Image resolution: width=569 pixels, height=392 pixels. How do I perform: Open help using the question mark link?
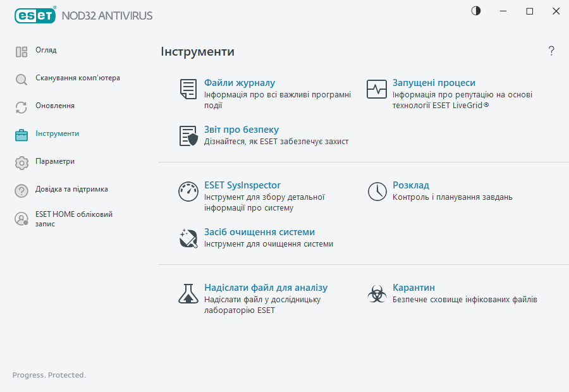(x=551, y=51)
